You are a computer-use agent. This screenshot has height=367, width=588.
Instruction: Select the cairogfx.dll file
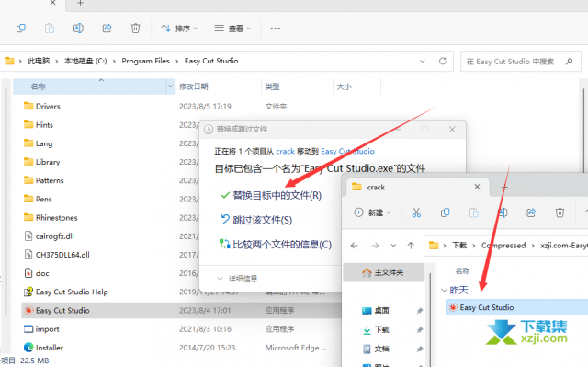click(54, 236)
